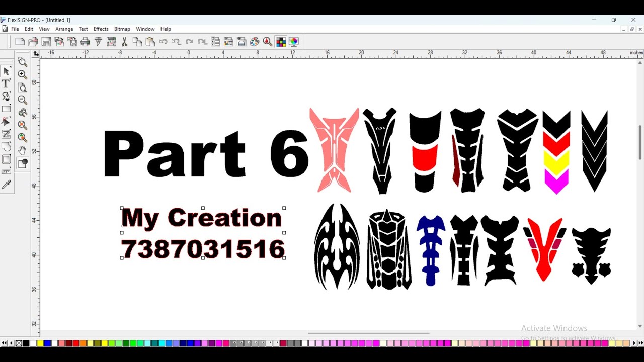The height and width of the screenshot is (362, 644).
Task: Open the Arrange menu
Action: [64, 29]
